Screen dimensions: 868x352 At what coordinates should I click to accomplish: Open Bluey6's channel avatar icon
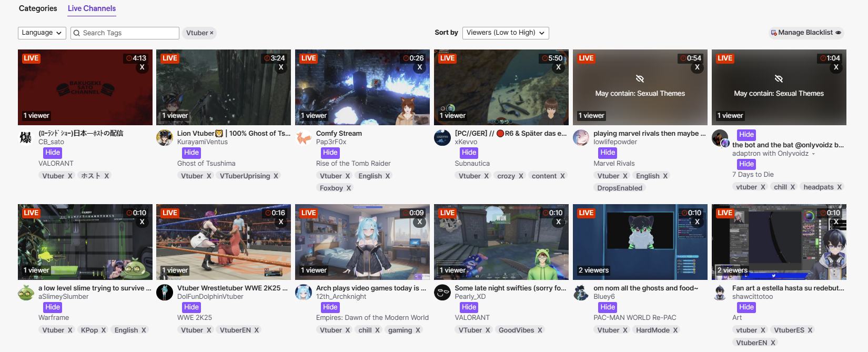point(581,293)
